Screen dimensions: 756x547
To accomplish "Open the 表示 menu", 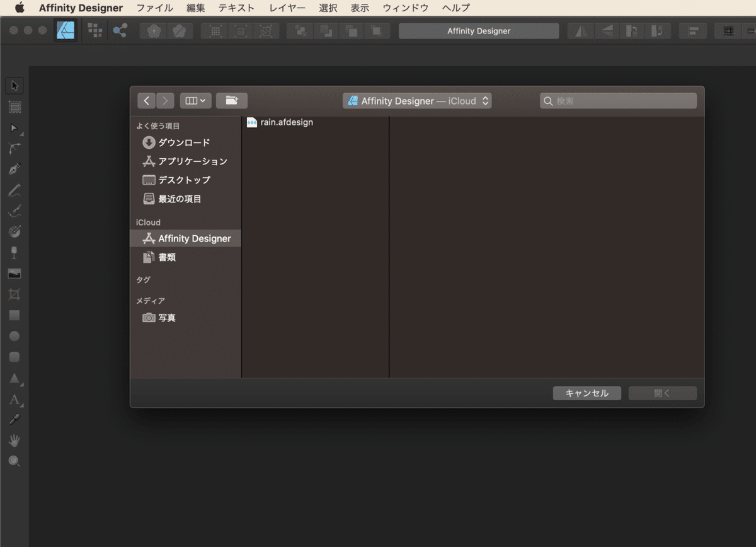I will [360, 8].
